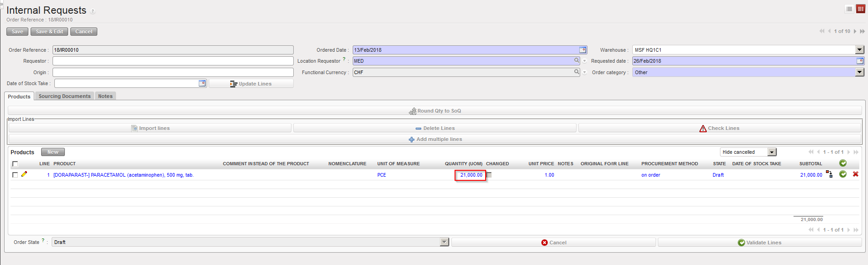868x265 pixels.
Task: Expand the Warehouse dropdown
Action: [x=859, y=50]
